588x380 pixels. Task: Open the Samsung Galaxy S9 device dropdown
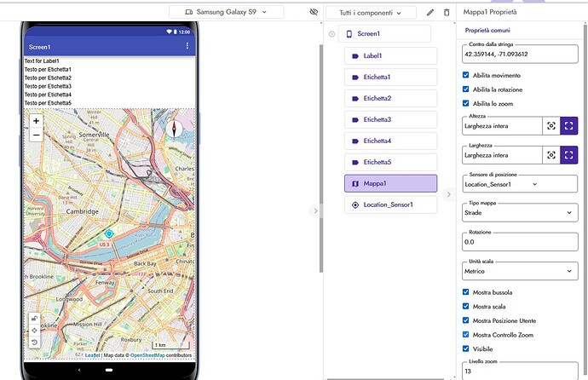pos(227,12)
